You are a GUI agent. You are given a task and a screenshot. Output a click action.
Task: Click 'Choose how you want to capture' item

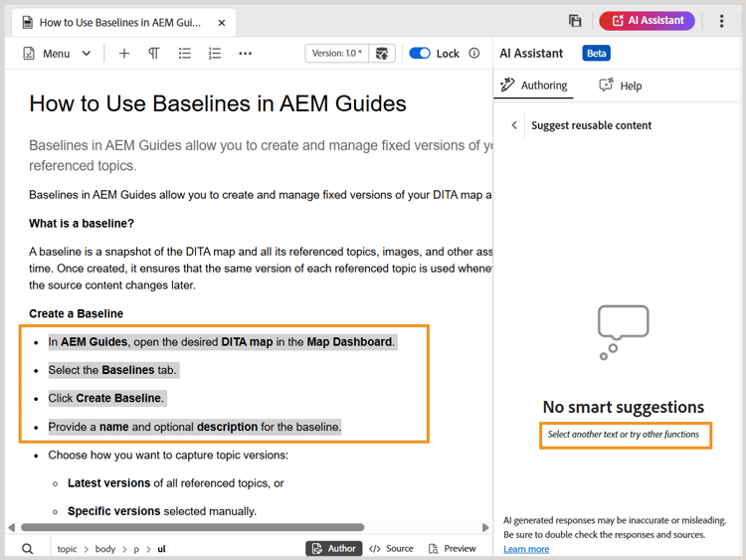tap(168, 455)
